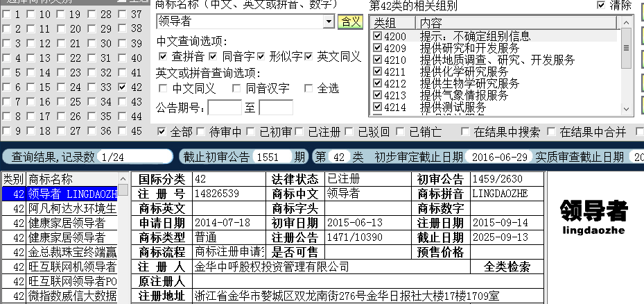Click the registrant 金华中呼股权投资管理有限公司
The image size is (644, 304).
(x=331, y=267)
